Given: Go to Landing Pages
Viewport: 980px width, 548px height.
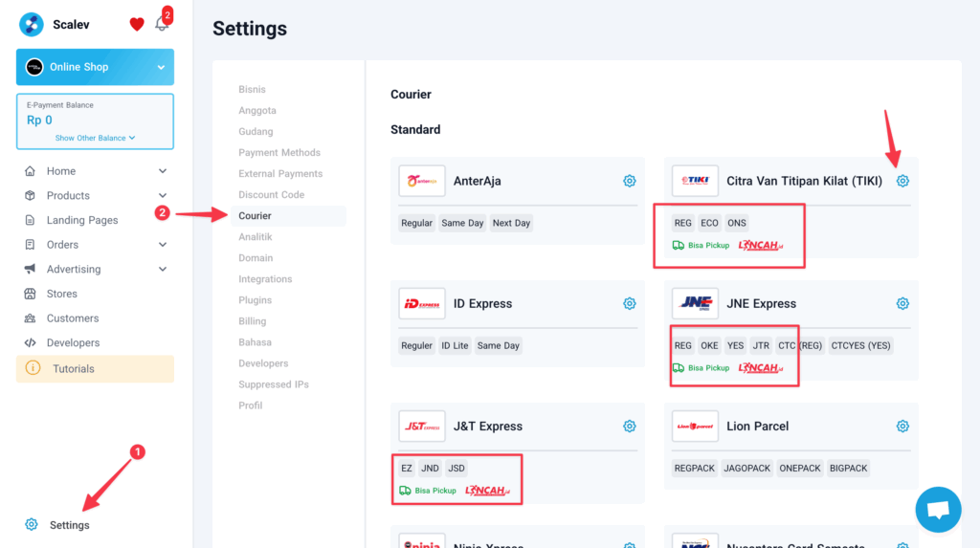Looking at the screenshot, I should 82,220.
